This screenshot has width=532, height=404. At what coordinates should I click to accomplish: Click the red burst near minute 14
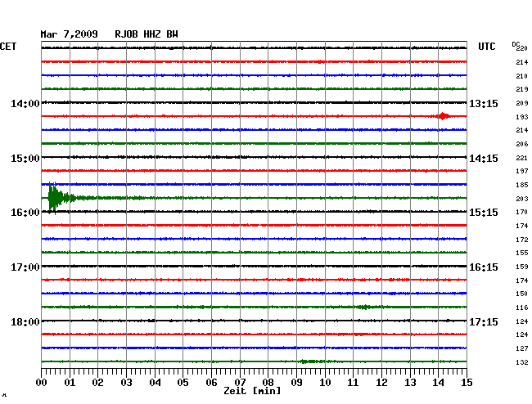[443, 116]
